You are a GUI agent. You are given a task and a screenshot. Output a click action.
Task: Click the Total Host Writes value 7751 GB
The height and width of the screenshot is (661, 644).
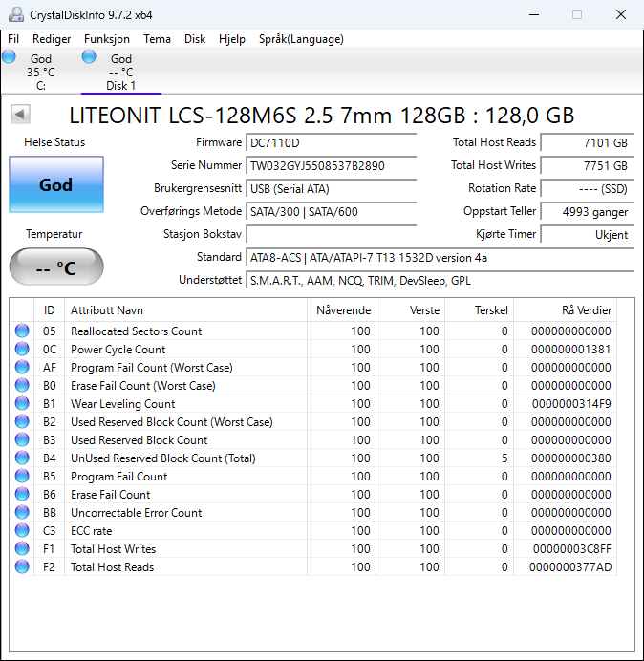588,165
